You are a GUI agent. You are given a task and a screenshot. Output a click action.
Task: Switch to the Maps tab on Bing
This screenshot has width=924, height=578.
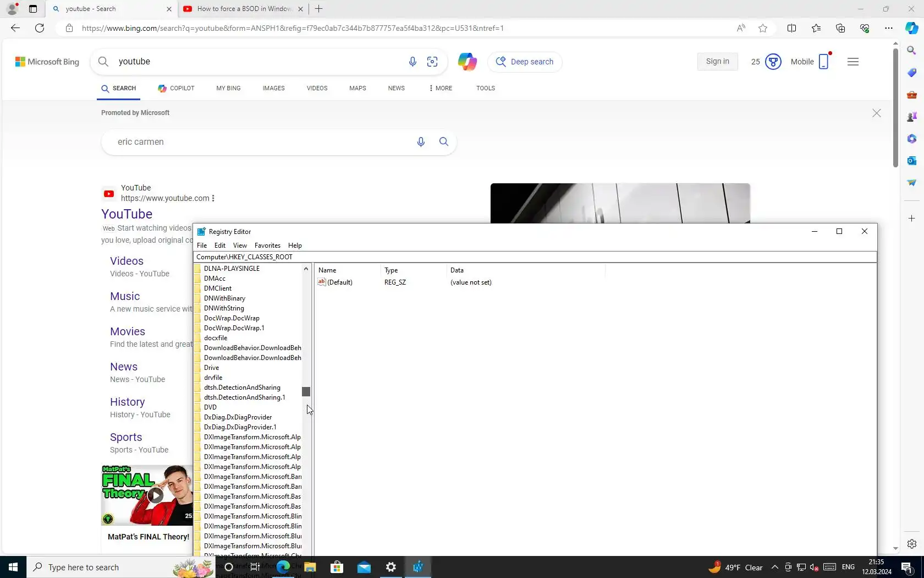tap(358, 88)
